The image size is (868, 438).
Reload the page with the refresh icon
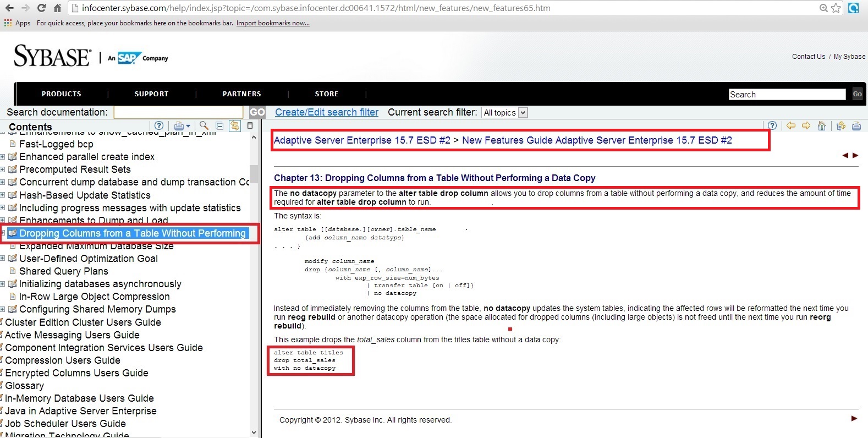(x=41, y=8)
